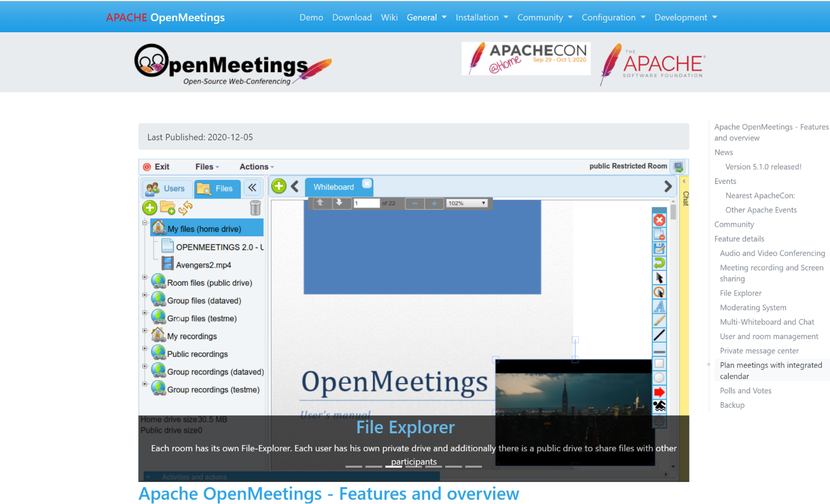
Task: Select the black pointer arrow tool
Action: (659, 278)
